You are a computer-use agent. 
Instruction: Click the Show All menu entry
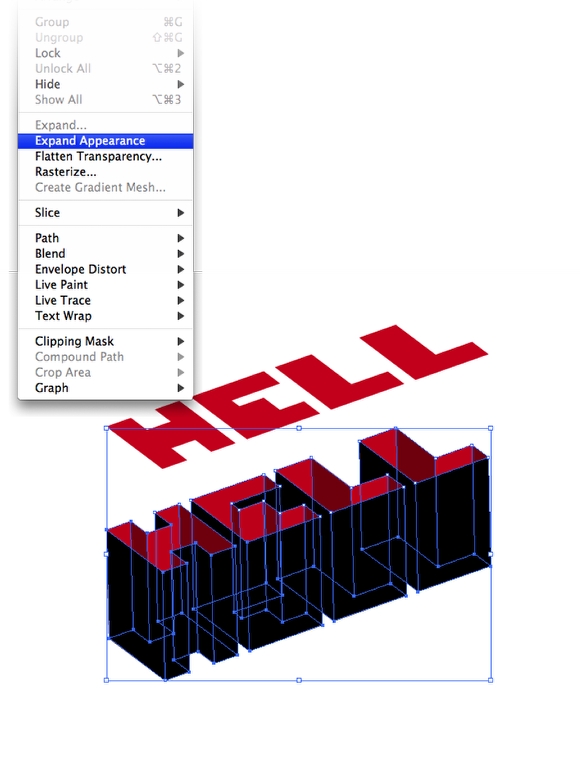pos(105,100)
